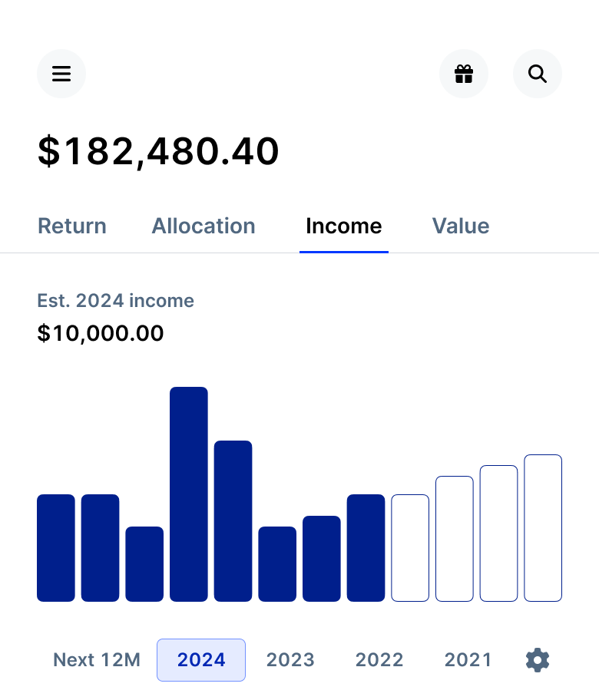Click the last outlined projected bar
This screenshot has width=599, height=700.
(543, 528)
